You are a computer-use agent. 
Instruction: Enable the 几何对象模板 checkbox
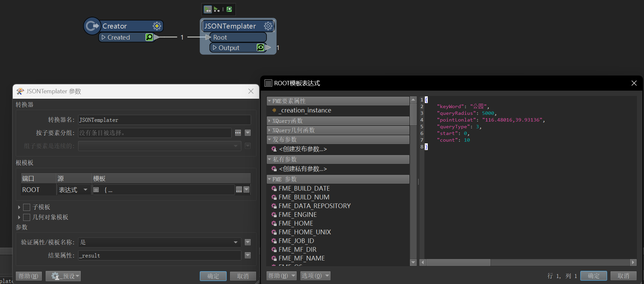pos(27,217)
